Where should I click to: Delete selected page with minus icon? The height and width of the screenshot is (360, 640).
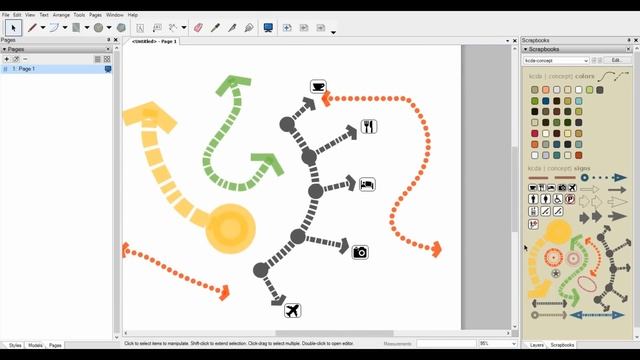pyautogui.click(x=25, y=59)
